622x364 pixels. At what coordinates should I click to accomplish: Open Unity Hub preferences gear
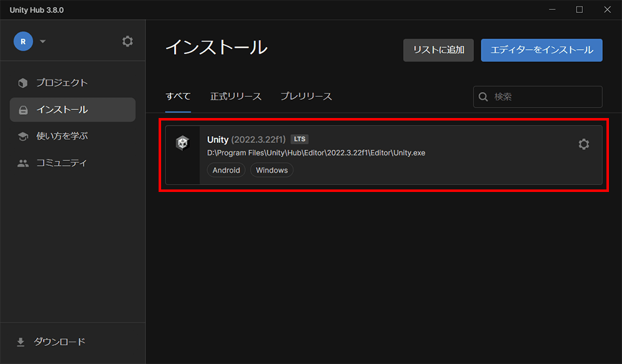[x=128, y=41]
